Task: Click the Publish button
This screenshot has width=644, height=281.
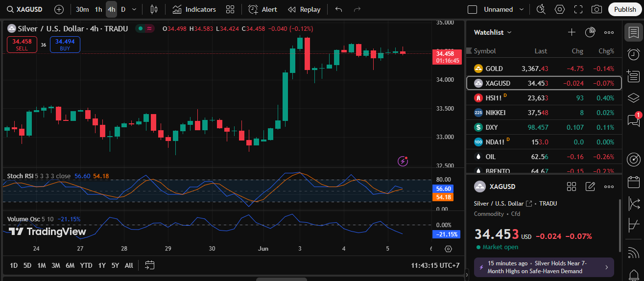Action: point(625,9)
